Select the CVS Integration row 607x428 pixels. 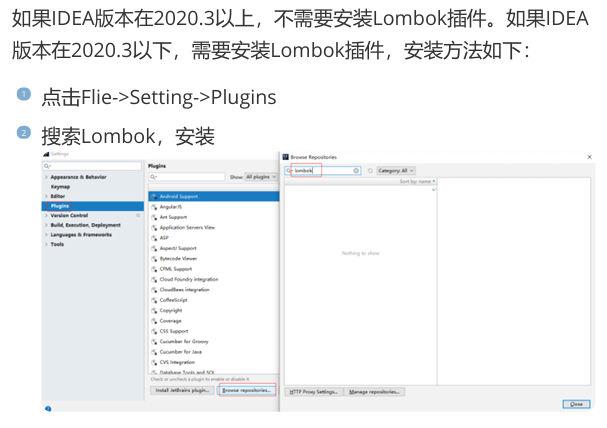pyautogui.click(x=214, y=363)
